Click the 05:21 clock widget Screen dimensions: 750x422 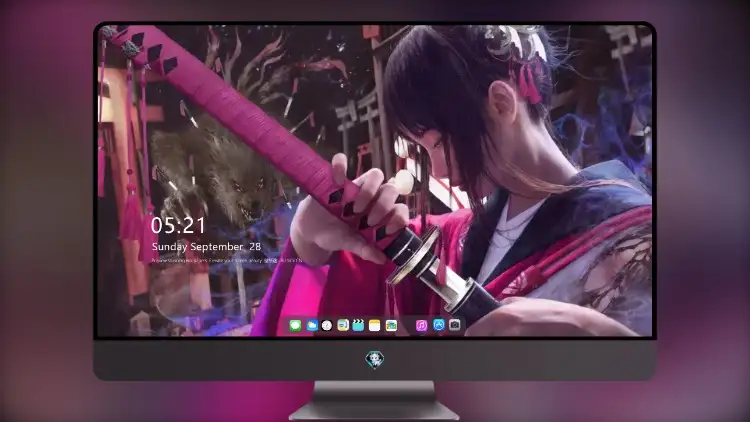tap(178, 225)
